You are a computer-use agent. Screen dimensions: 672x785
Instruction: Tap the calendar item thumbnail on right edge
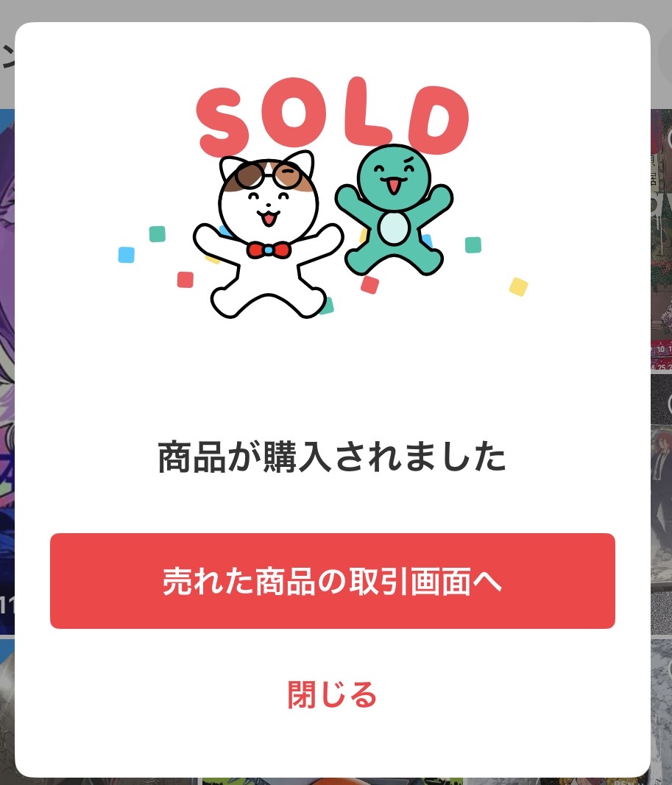point(662,240)
